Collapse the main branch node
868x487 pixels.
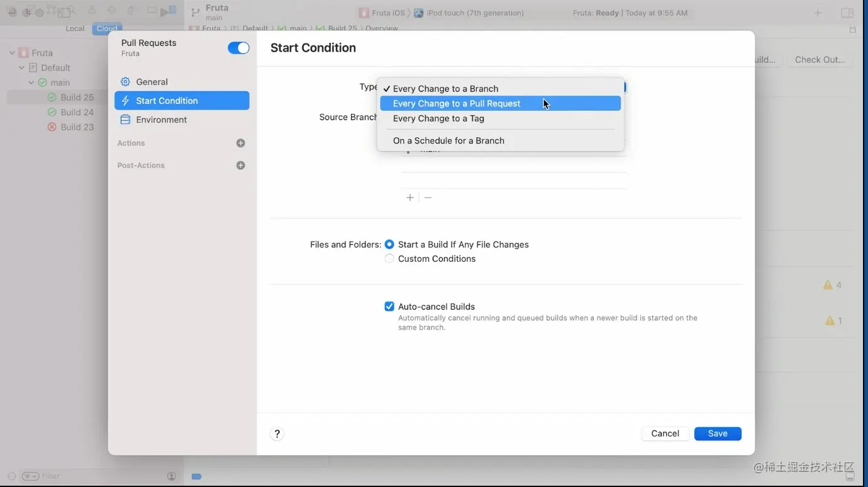pos(31,82)
